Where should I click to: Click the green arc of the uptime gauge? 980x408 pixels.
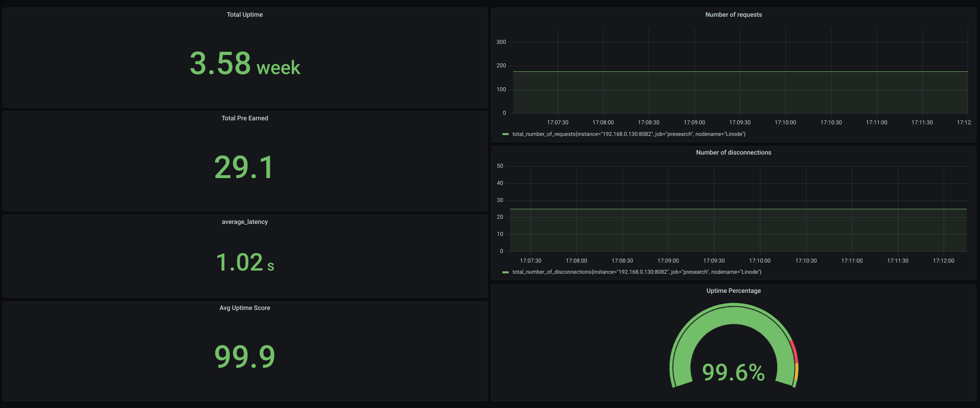click(x=734, y=315)
